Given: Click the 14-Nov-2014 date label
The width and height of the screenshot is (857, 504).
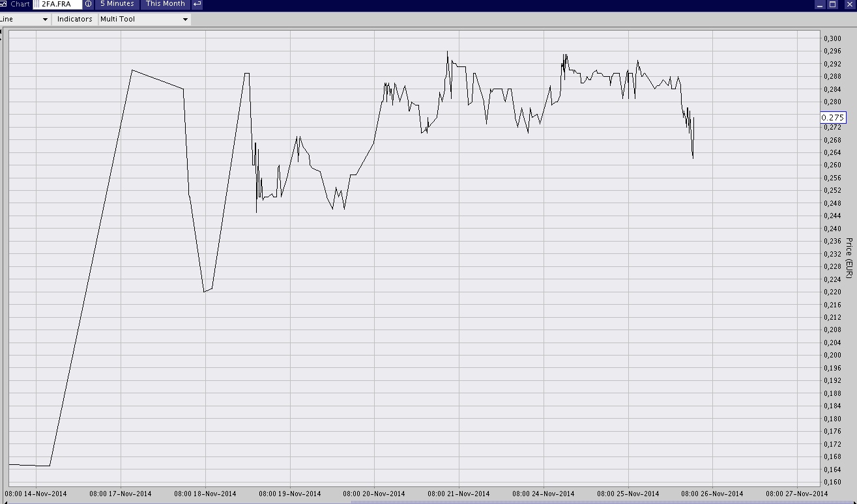Looking at the screenshot, I should (36, 494).
